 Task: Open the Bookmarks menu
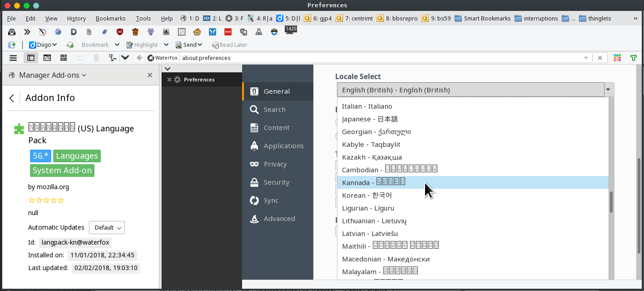pyautogui.click(x=110, y=18)
